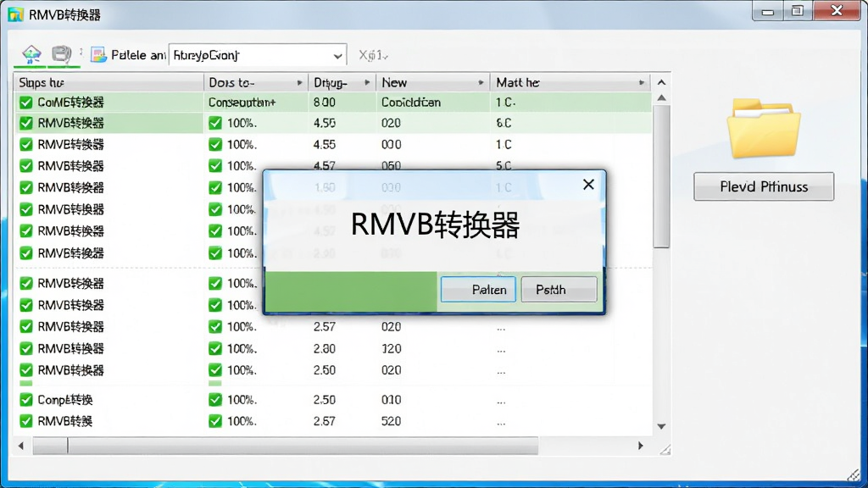The height and width of the screenshot is (488, 868).
Task: Select the 010 cell in the Compt转换 row
Action: [x=391, y=400]
